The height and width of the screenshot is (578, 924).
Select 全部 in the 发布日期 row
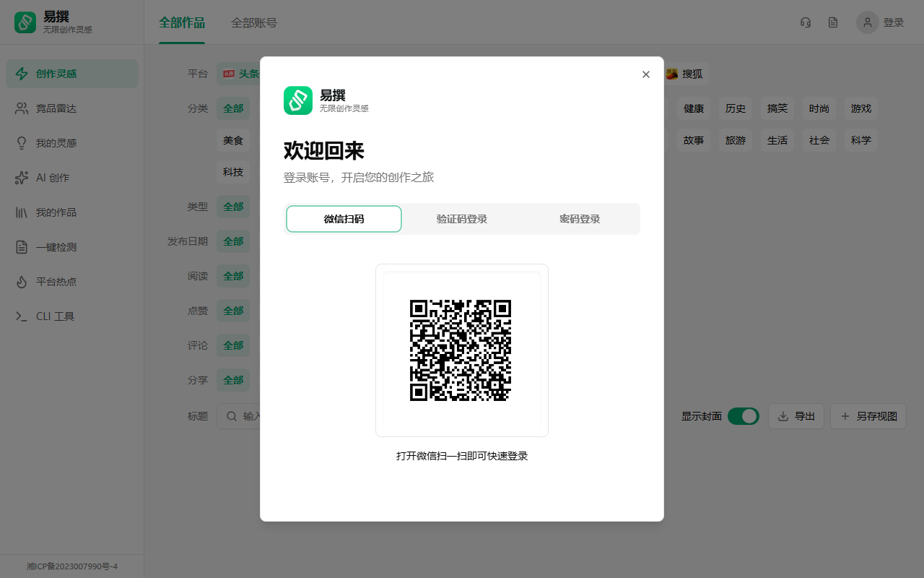coord(233,241)
